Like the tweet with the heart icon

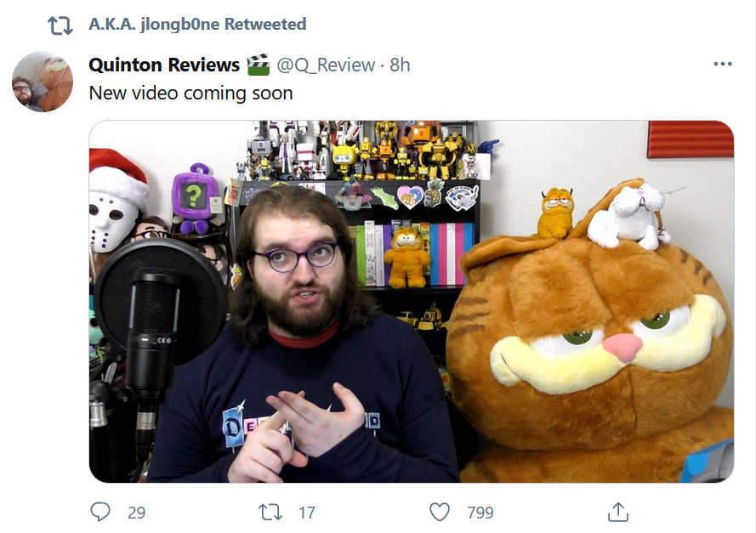[x=440, y=512]
